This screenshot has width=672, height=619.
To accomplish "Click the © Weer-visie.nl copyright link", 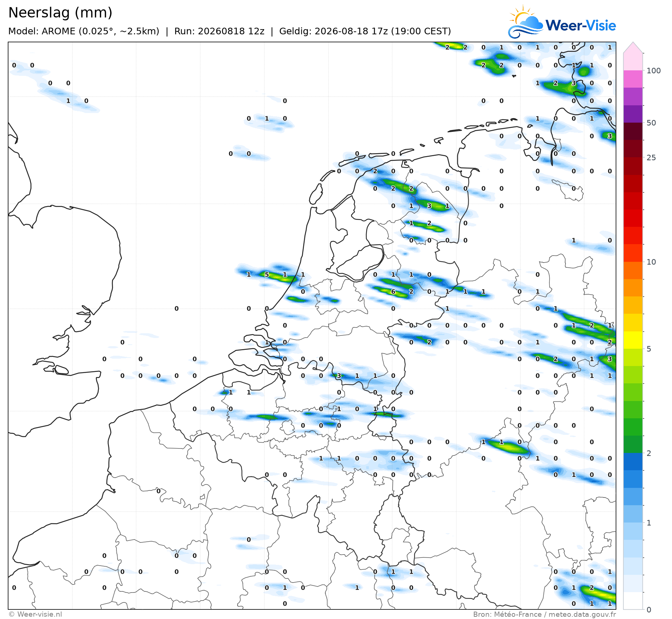I will (35, 614).
